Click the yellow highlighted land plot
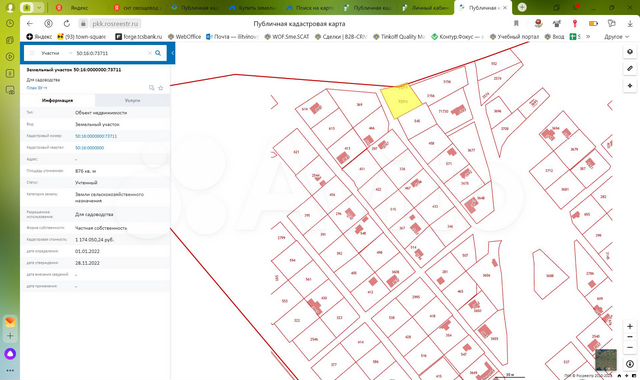 point(402,101)
